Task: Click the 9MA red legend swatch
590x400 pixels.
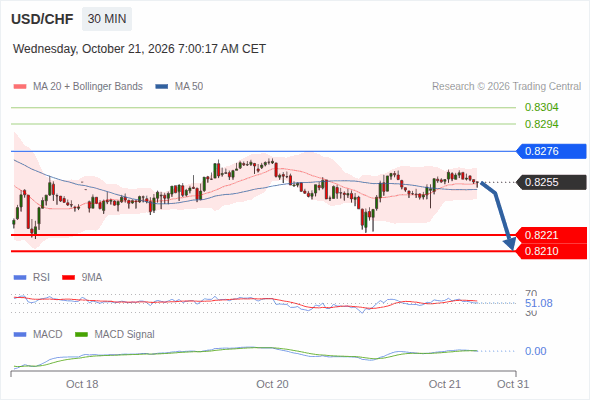Action: pos(68,278)
